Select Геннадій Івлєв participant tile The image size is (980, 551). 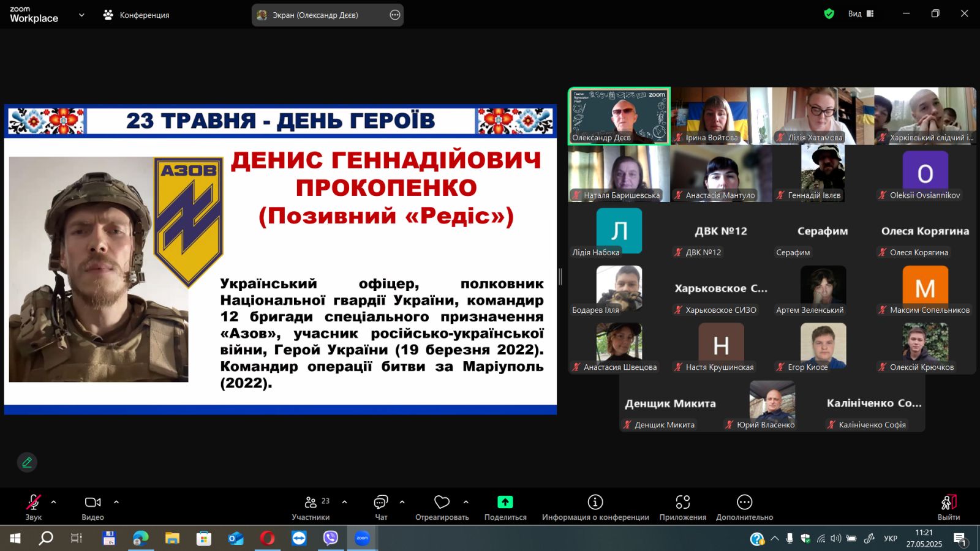tap(823, 174)
